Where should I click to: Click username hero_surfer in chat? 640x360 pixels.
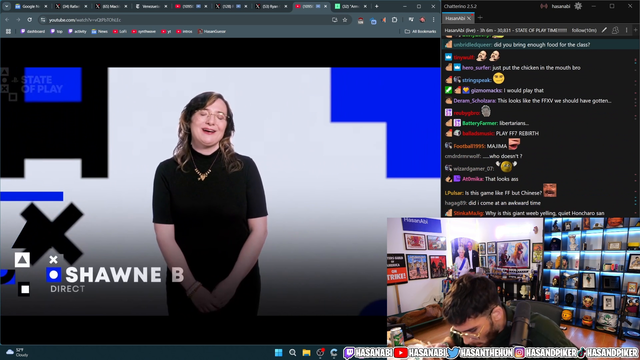pyautogui.click(x=476, y=68)
